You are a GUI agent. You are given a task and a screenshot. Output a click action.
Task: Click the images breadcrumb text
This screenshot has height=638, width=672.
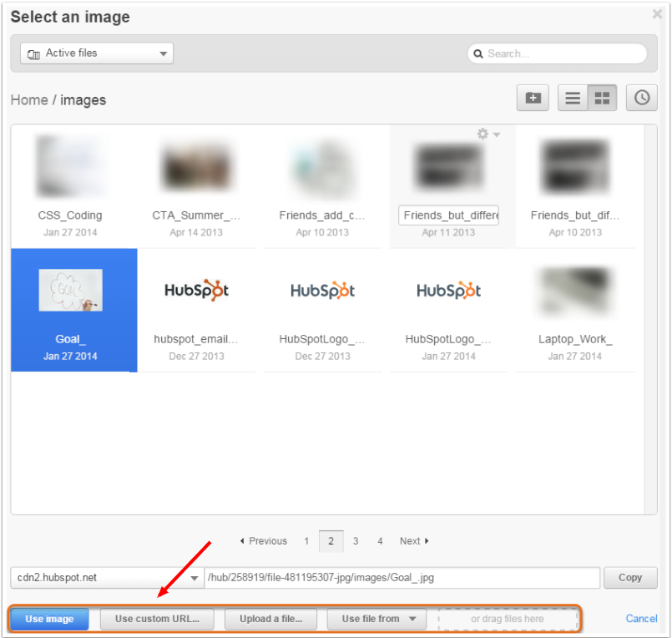point(83,100)
